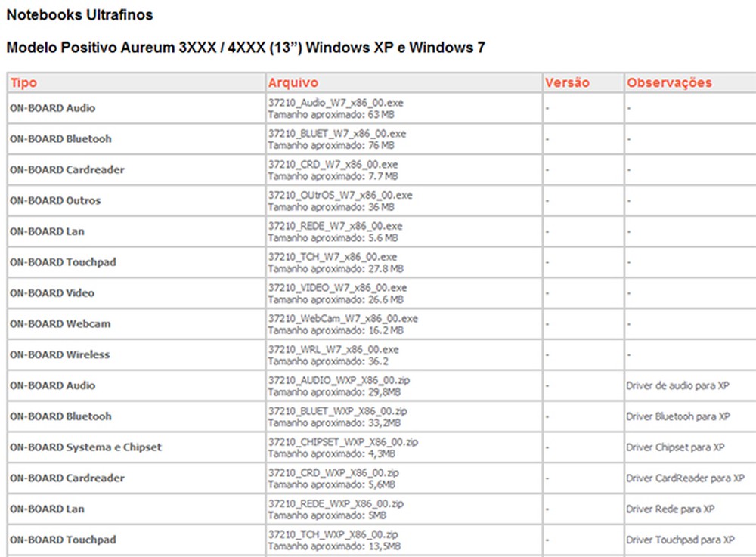756x557 pixels.
Task: Sort the table by the Tipo column header
Action: 23,82
